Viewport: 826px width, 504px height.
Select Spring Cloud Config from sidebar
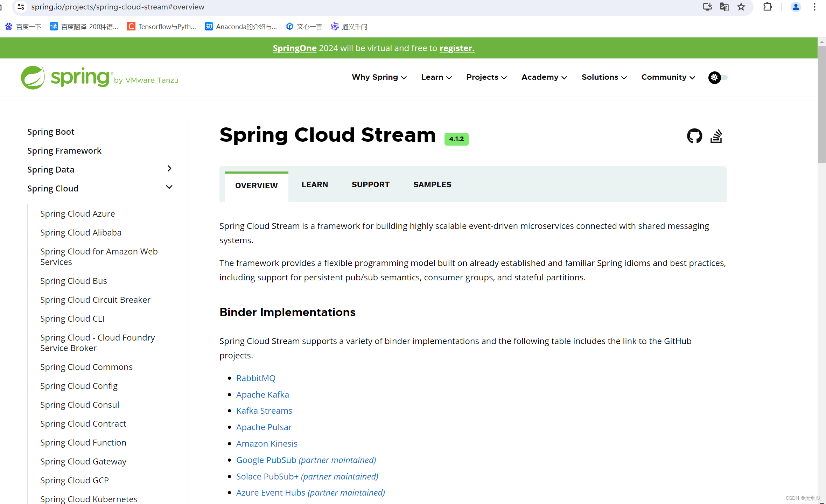pyautogui.click(x=78, y=385)
